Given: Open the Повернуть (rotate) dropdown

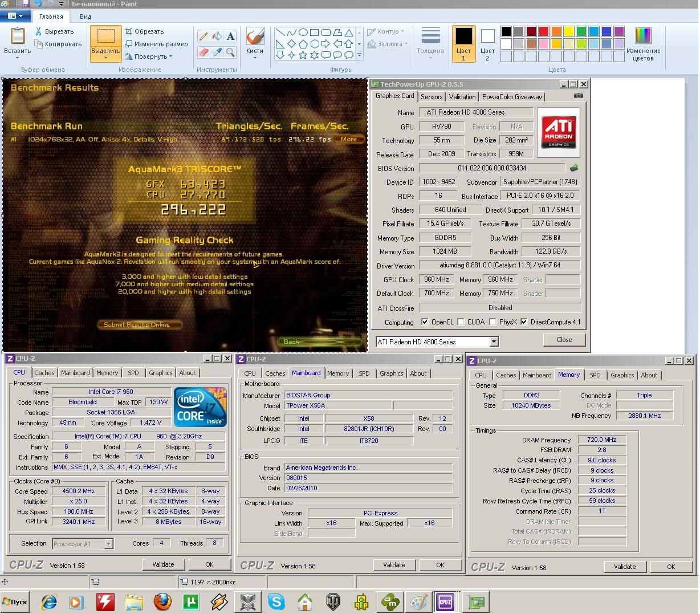Looking at the screenshot, I should pos(149,56).
